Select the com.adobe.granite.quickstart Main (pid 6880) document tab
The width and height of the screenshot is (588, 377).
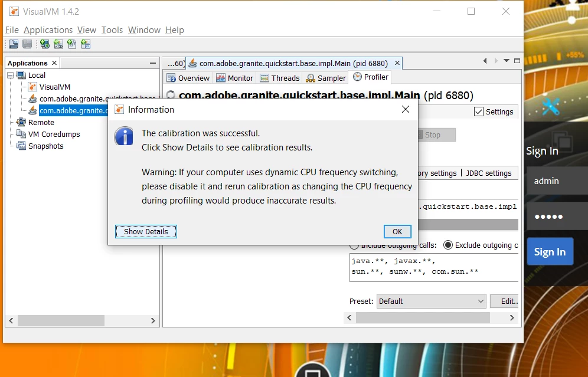pos(294,63)
